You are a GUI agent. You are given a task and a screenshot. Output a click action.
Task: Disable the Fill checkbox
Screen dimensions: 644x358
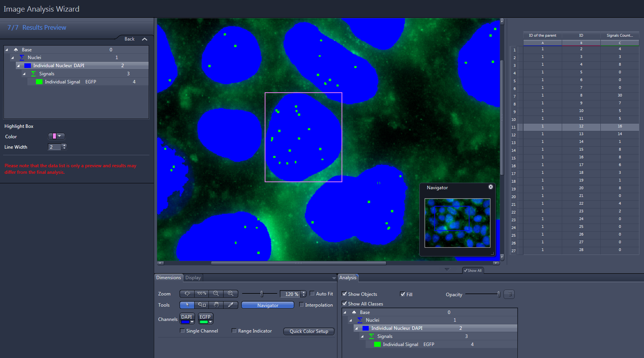402,294
